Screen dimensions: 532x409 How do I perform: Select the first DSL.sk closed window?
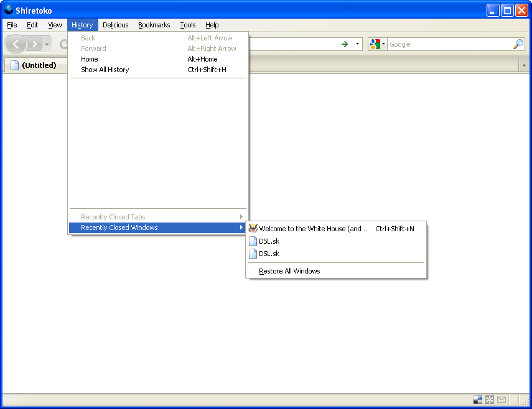pyautogui.click(x=269, y=241)
